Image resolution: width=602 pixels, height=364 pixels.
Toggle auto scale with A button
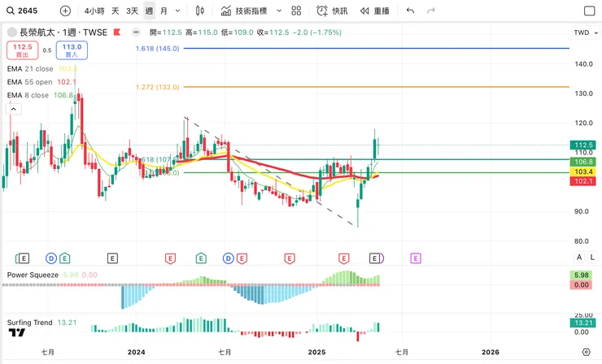tap(579, 257)
